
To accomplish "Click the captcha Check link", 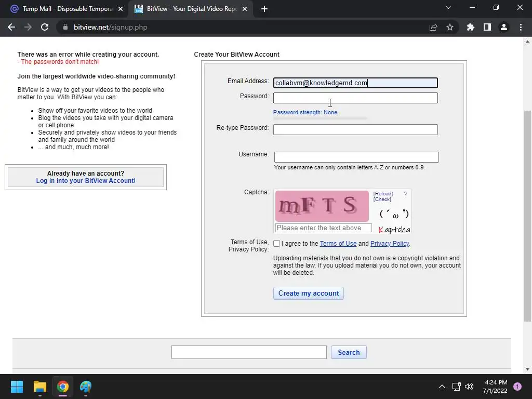I will [x=382, y=199].
